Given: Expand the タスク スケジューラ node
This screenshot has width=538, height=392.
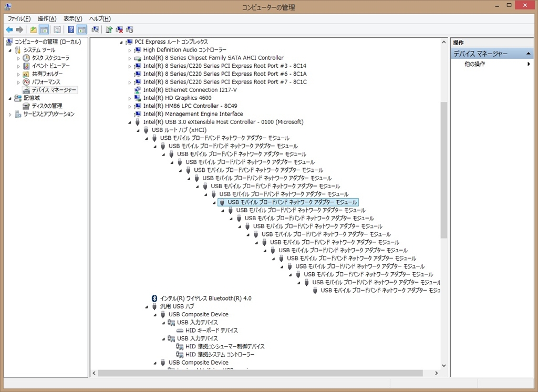Looking at the screenshot, I should [18, 58].
